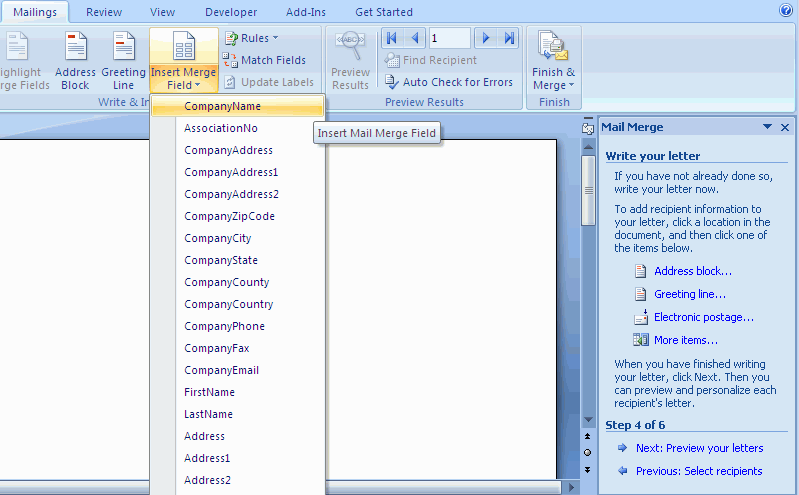Open the Mail Merge pane options arrow
Screen dimensions: 799x495
[767, 127]
